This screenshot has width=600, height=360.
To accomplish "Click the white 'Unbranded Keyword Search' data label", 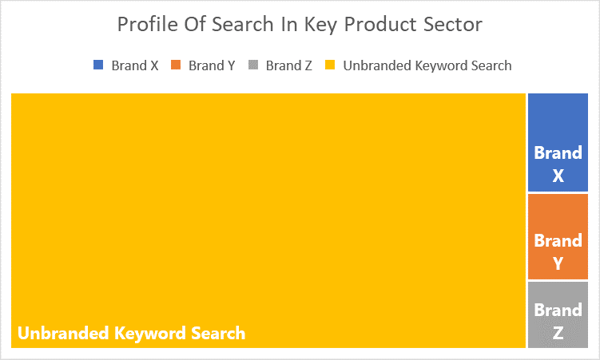I will (132, 333).
